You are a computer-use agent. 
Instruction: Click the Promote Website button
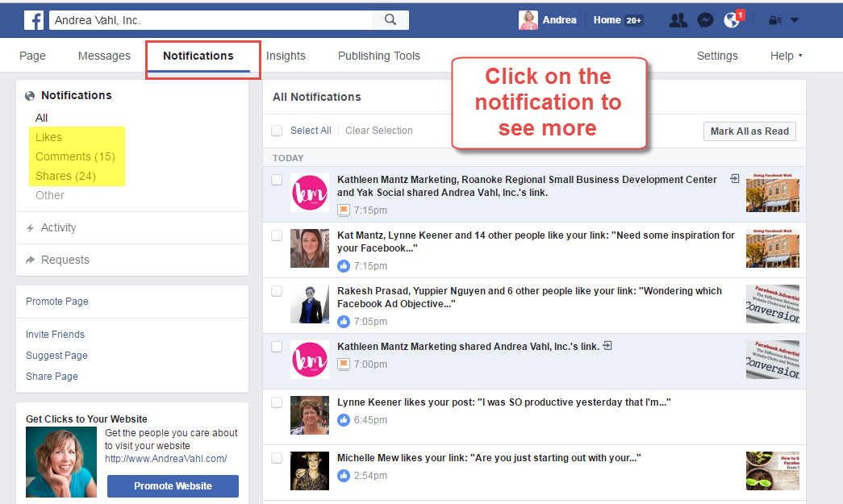tap(173, 486)
